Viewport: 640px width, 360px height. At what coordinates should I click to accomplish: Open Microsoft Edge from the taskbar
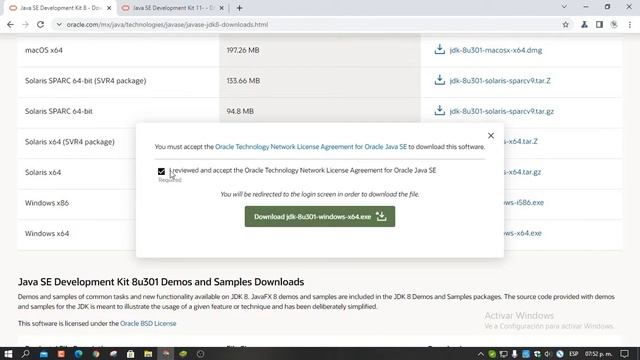click(x=78, y=354)
